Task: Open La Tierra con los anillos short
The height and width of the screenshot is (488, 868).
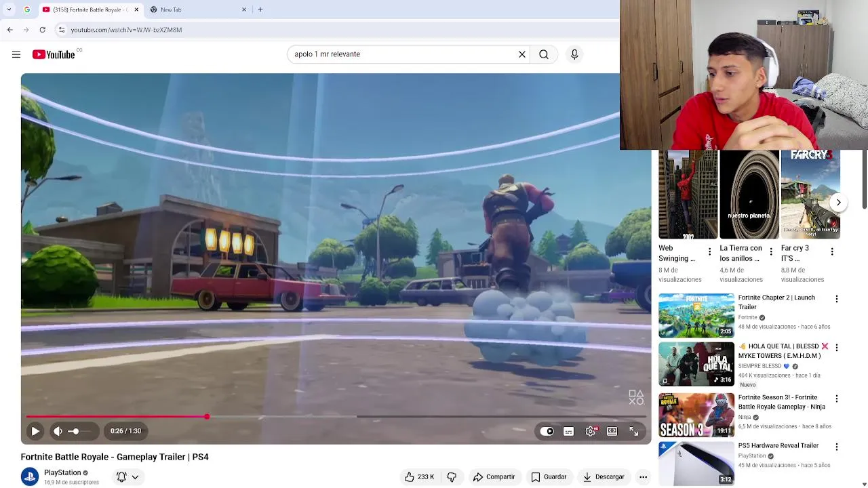Action: [x=749, y=195]
